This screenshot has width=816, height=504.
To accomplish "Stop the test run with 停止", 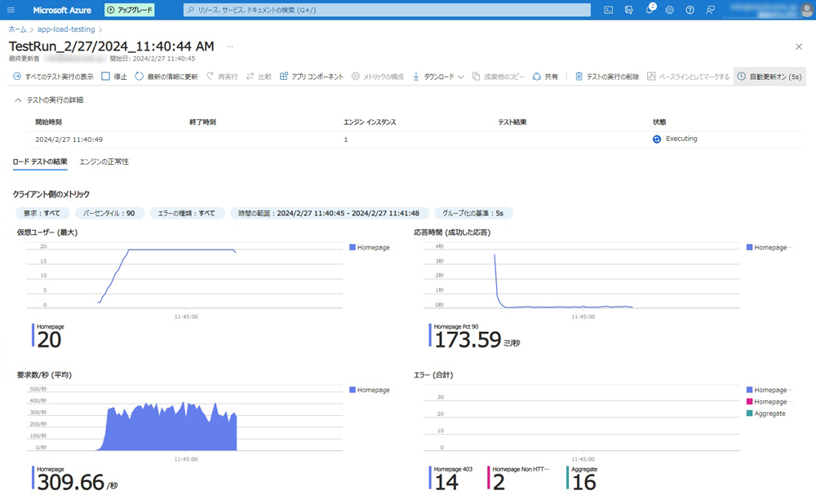I will point(114,77).
